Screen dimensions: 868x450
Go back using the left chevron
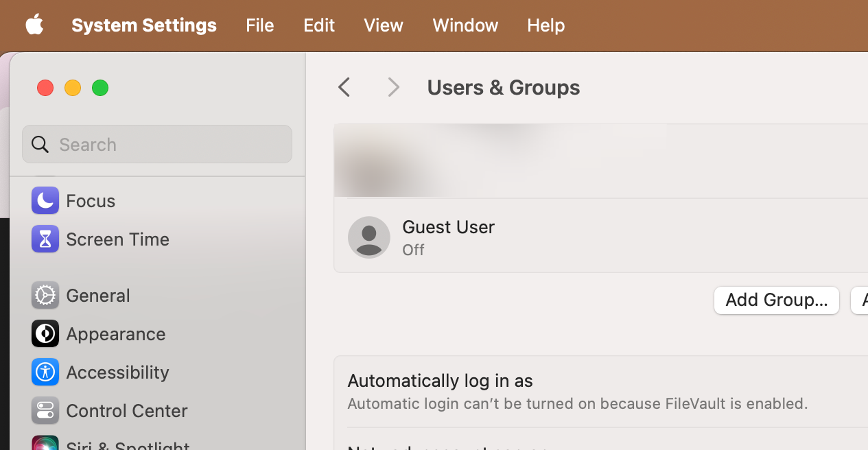(x=344, y=87)
